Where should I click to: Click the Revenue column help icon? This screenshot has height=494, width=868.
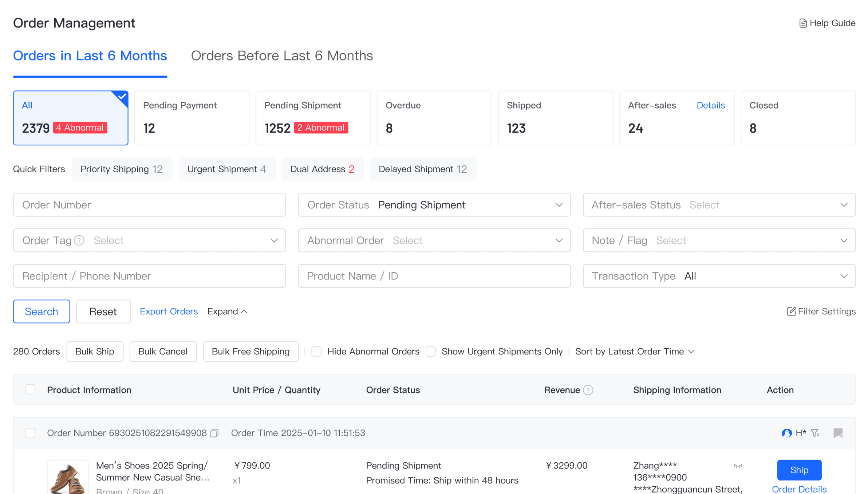click(588, 390)
